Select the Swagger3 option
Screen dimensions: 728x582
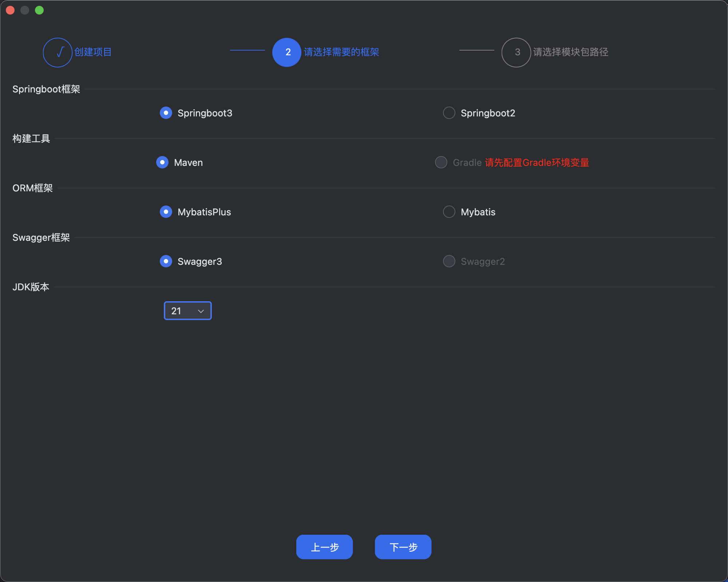(x=166, y=261)
